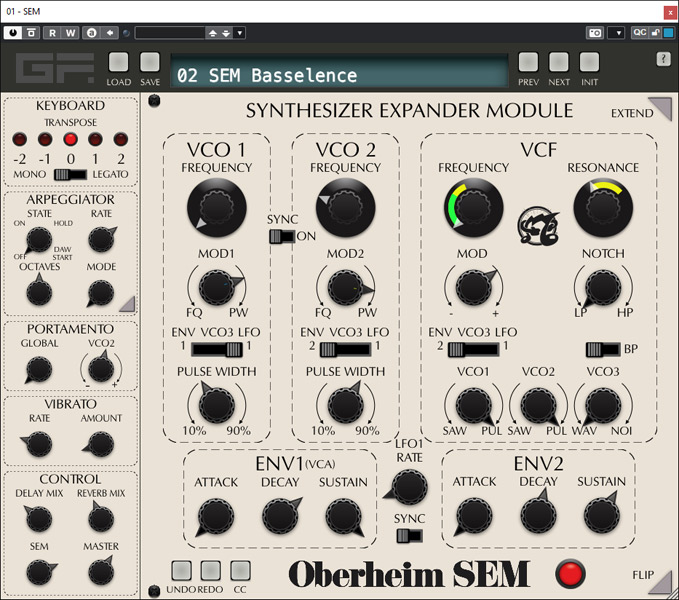Open help with the question mark icon
Viewport: 679px width, 600px height.
(663, 59)
